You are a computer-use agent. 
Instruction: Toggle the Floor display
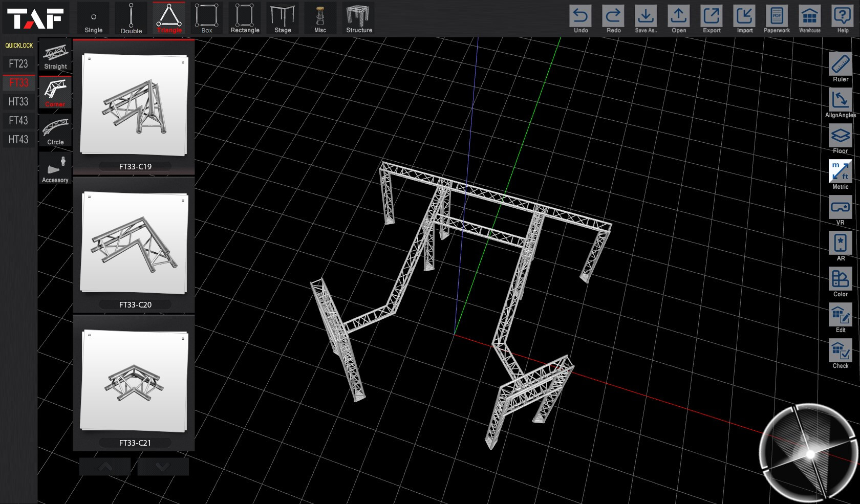[841, 139]
